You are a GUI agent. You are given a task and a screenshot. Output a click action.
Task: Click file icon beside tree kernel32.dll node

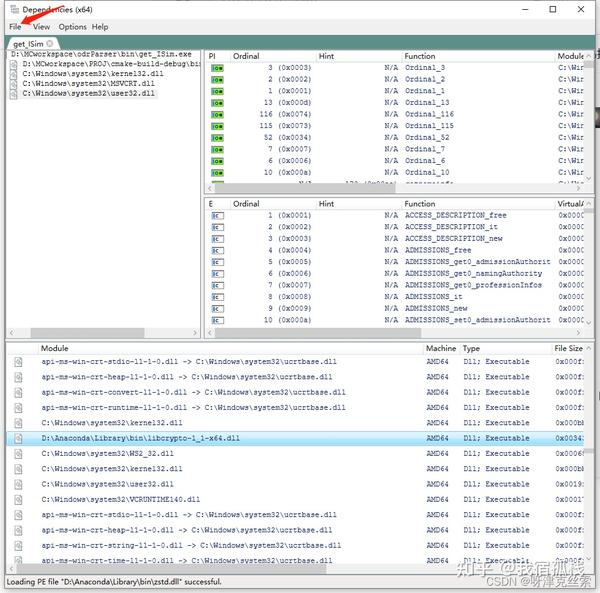coord(13,74)
